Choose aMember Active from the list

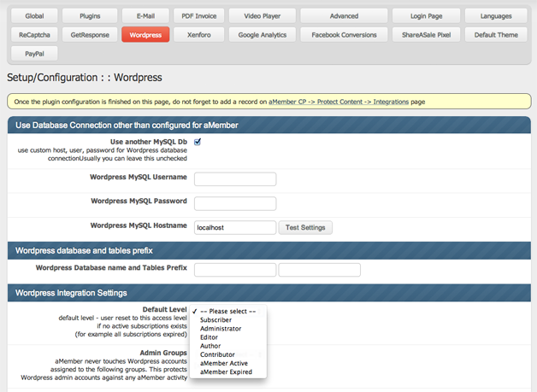click(x=228, y=363)
